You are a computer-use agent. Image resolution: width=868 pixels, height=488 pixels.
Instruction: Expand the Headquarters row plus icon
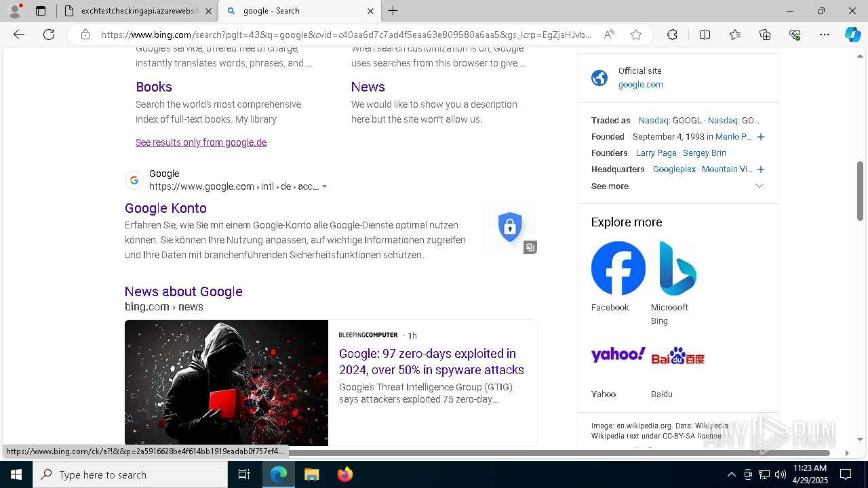tap(761, 169)
